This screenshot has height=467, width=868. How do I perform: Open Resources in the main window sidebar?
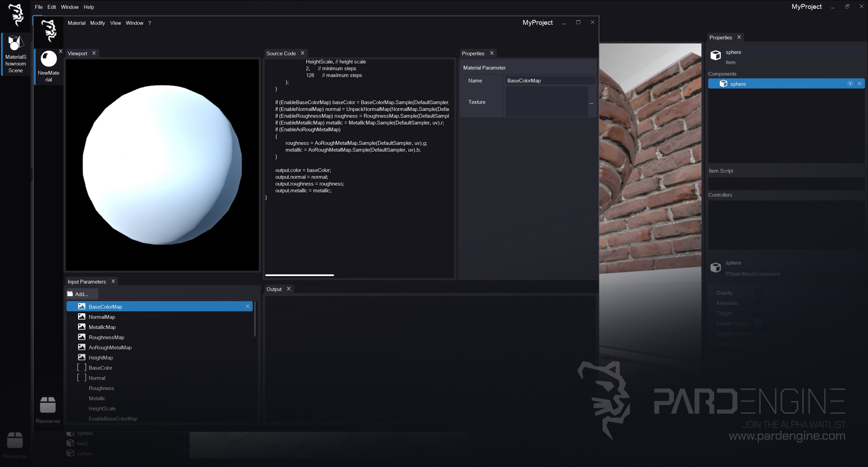coord(15,446)
